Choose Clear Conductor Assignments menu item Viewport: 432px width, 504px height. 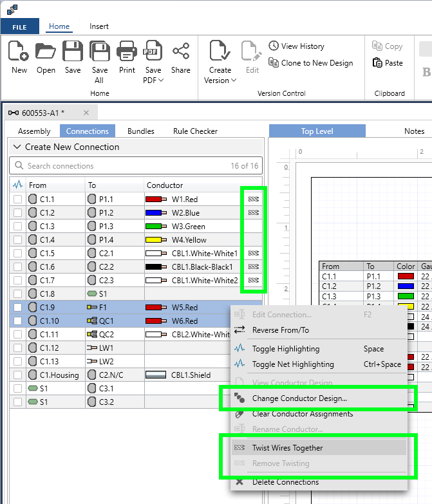pos(319,414)
